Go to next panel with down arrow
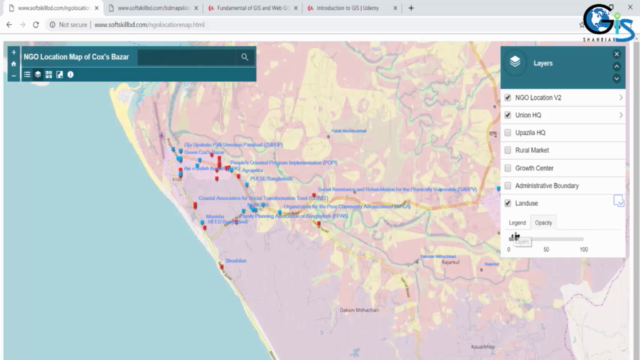Screen dimensions: 640x360 click(617, 78)
